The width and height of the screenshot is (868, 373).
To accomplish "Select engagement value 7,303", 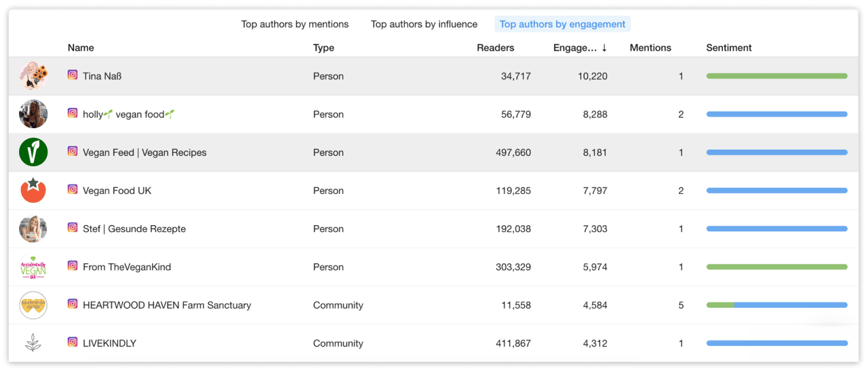I will [x=595, y=229].
